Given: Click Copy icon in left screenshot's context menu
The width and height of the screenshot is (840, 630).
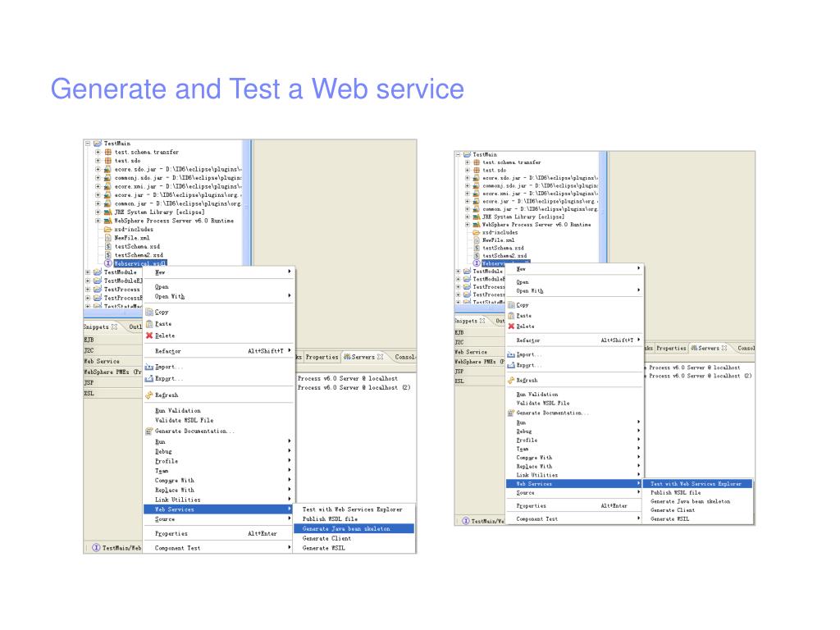Looking at the screenshot, I should [x=149, y=312].
